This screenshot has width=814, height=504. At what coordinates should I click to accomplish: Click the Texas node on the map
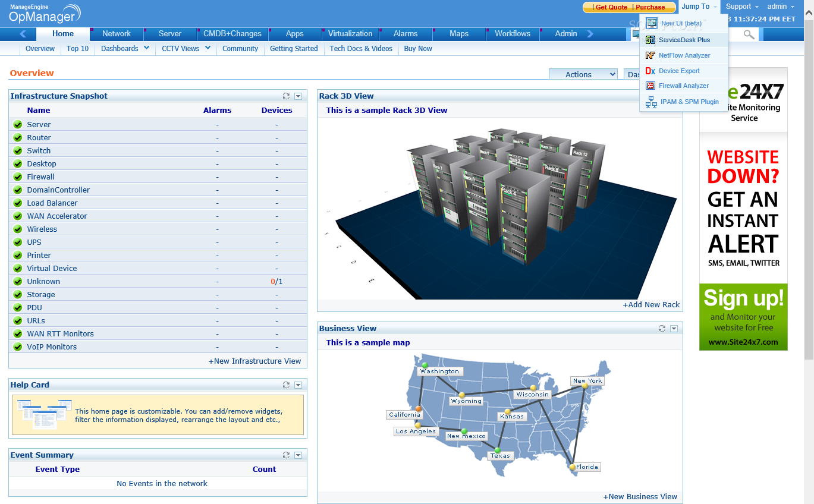(498, 450)
